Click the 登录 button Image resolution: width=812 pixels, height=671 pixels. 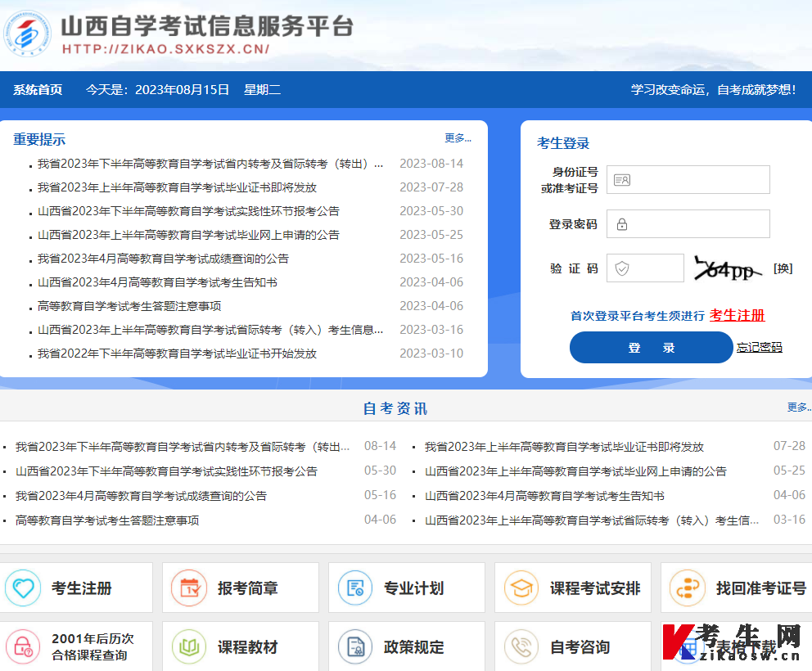(652, 348)
